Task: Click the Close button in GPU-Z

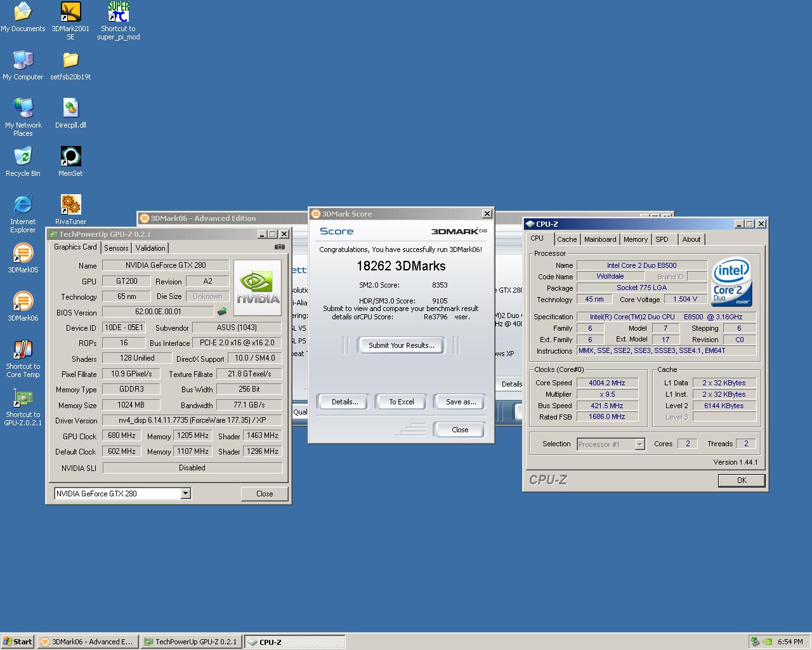Action: pos(265,494)
